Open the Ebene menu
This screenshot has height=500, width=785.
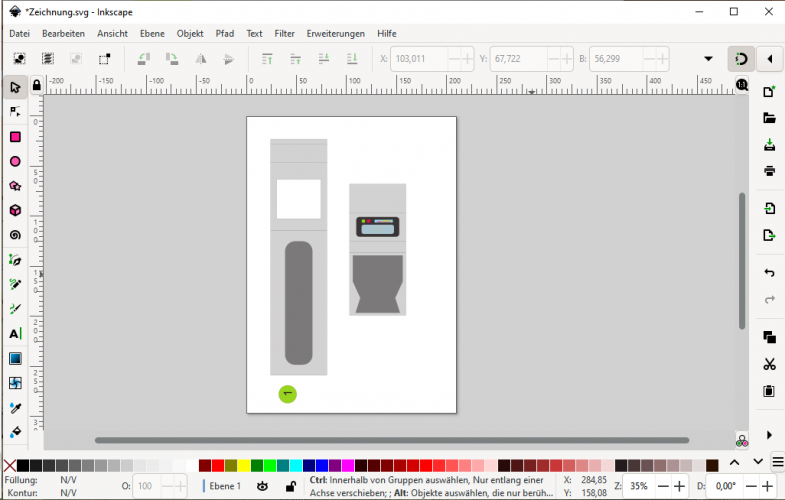[x=152, y=34]
